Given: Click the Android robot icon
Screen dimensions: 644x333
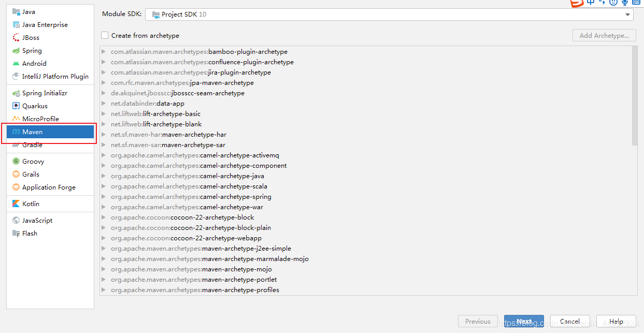Looking at the screenshot, I should [x=16, y=63].
